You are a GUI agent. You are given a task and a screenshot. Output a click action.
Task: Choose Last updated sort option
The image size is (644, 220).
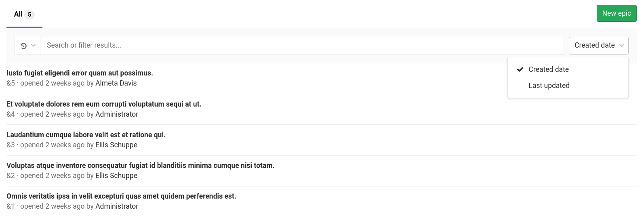549,86
